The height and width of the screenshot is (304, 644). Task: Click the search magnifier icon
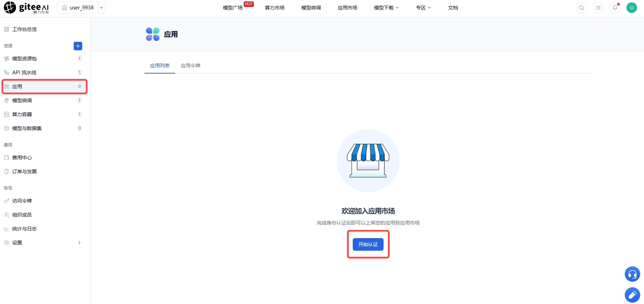pyautogui.click(x=581, y=8)
